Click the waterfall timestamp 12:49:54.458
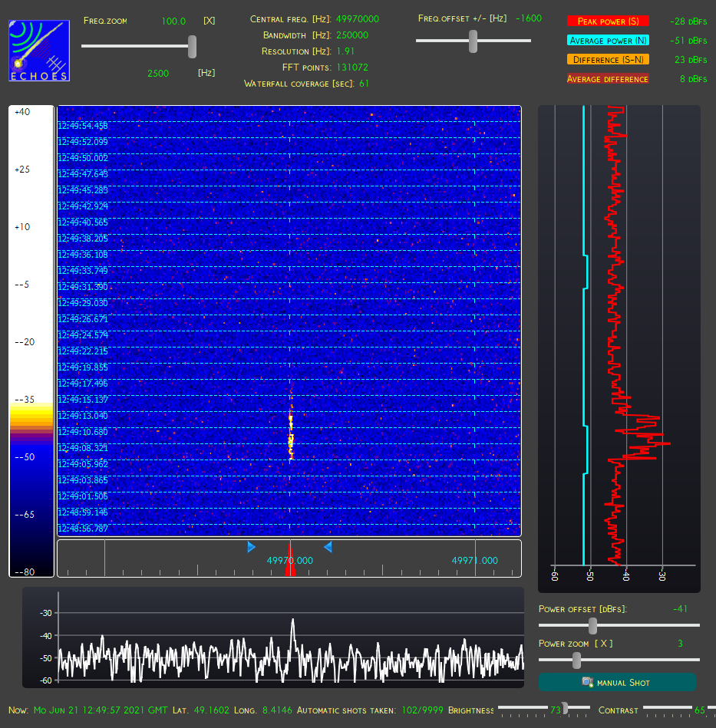 pyautogui.click(x=83, y=126)
